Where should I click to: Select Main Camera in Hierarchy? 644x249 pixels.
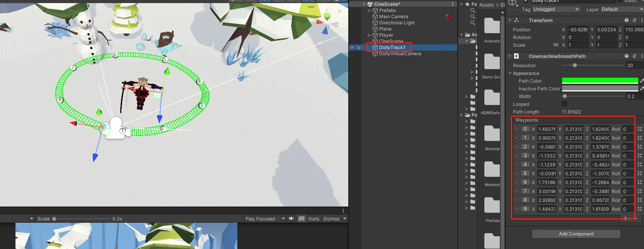pyautogui.click(x=393, y=17)
